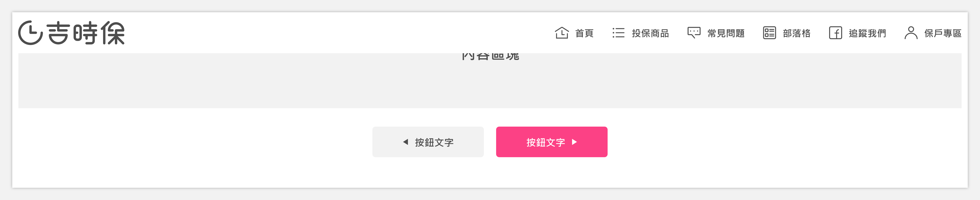The width and height of the screenshot is (980, 200).
Task: Click the chat bubble icon for 常見問題
Action: 694,33
